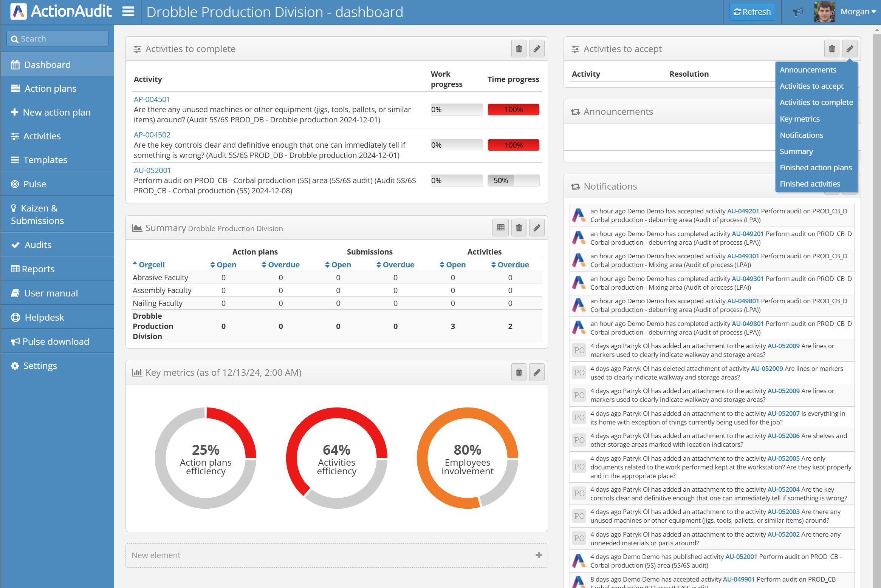
Task: Click the trash icon on Key metrics
Action: 519,372
